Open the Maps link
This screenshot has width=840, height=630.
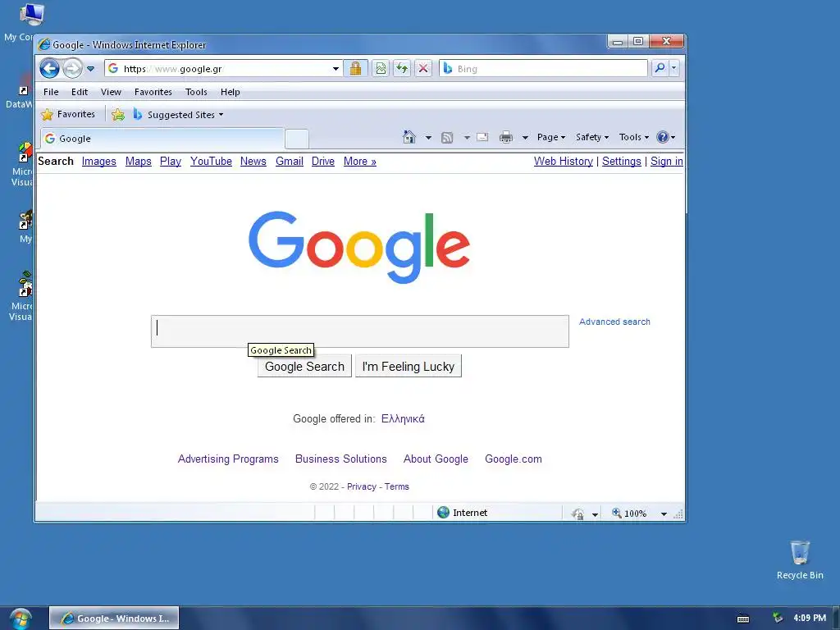click(138, 162)
